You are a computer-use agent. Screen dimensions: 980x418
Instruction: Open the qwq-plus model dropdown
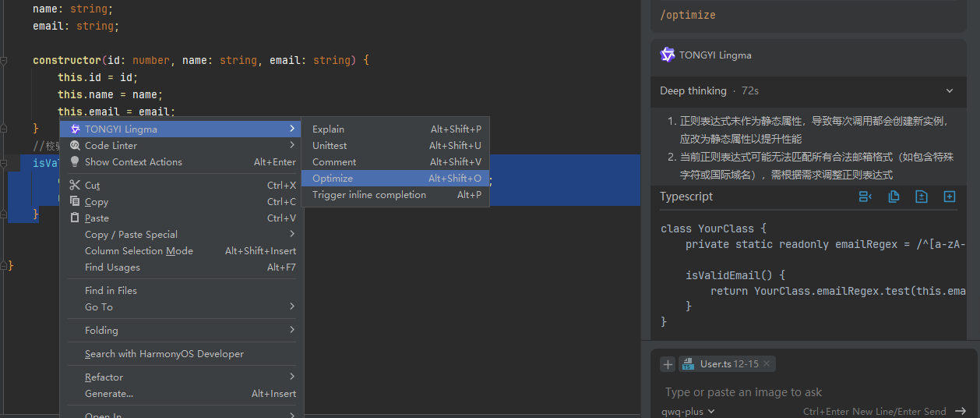tap(688, 411)
